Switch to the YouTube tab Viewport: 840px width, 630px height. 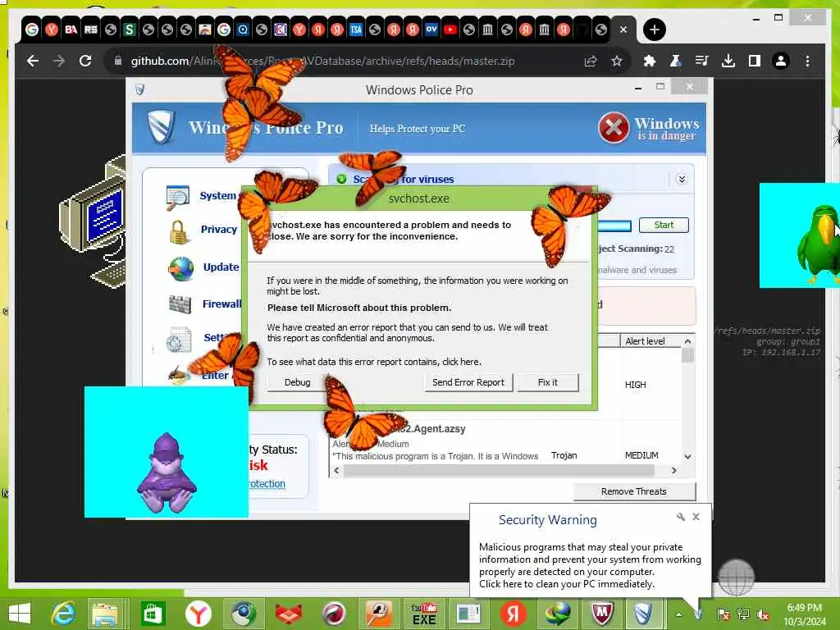[x=450, y=30]
